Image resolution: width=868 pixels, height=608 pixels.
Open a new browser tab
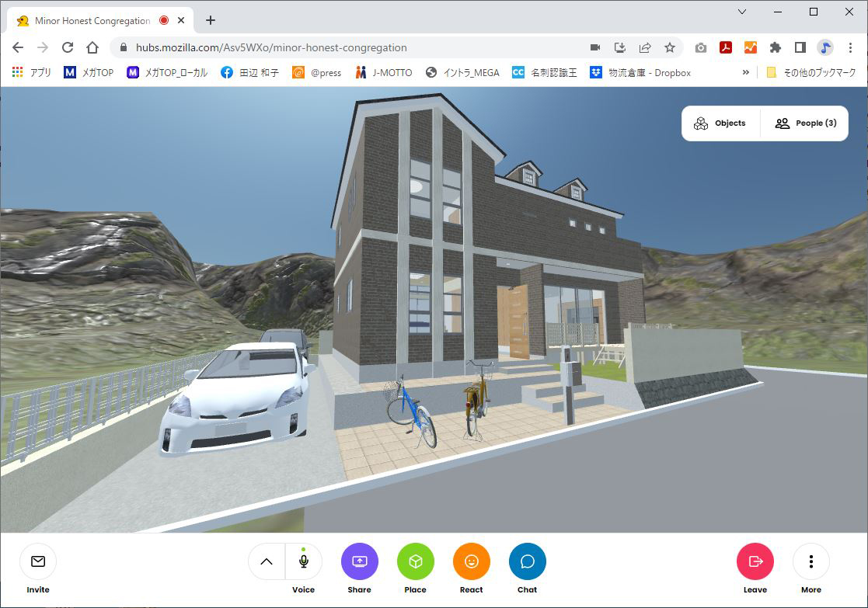tap(211, 21)
